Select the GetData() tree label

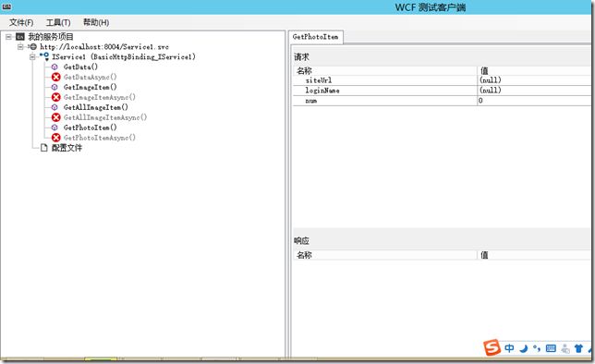click(80, 67)
